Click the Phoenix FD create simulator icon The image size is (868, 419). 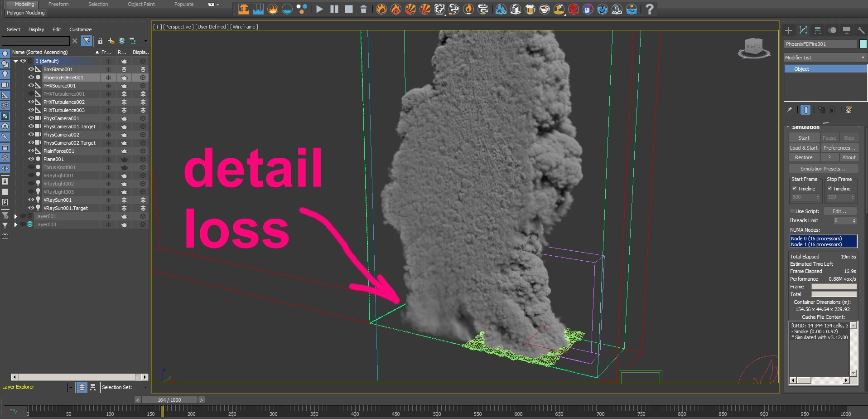point(244,9)
